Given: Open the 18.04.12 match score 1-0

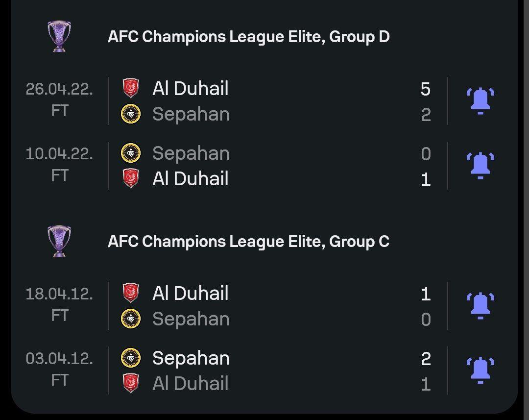Looking at the screenshot, I should pos(426,306).
